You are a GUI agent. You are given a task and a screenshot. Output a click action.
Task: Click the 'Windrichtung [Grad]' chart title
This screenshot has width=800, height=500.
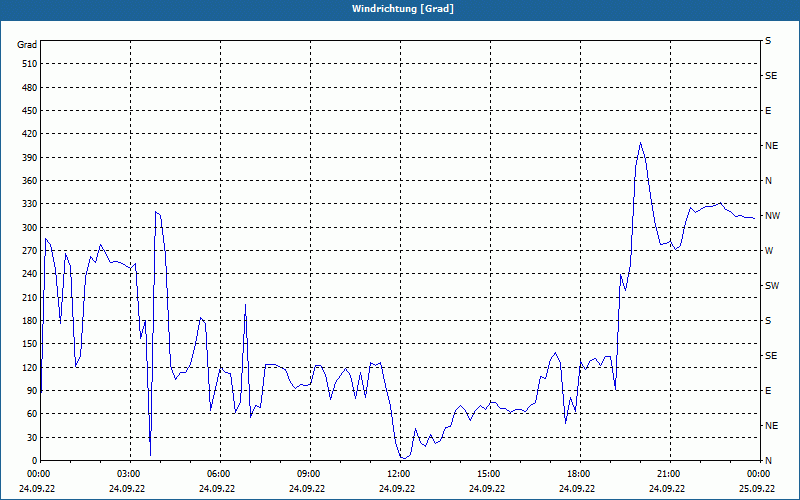[403, 9]
